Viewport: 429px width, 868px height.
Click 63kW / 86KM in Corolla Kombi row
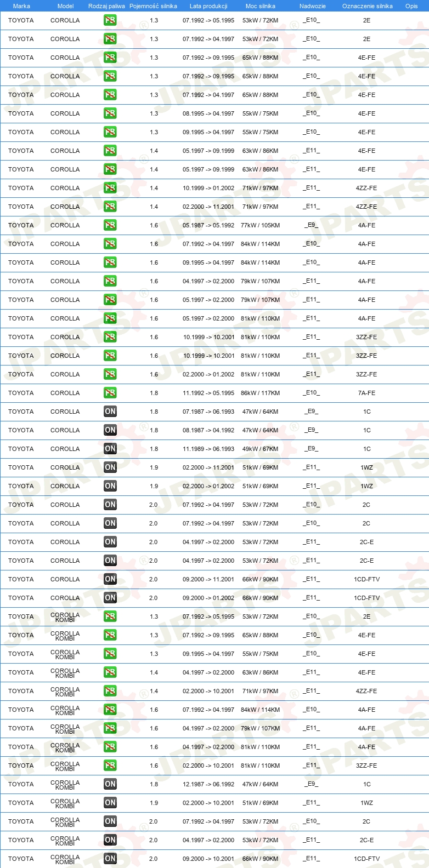click(260, 672)
